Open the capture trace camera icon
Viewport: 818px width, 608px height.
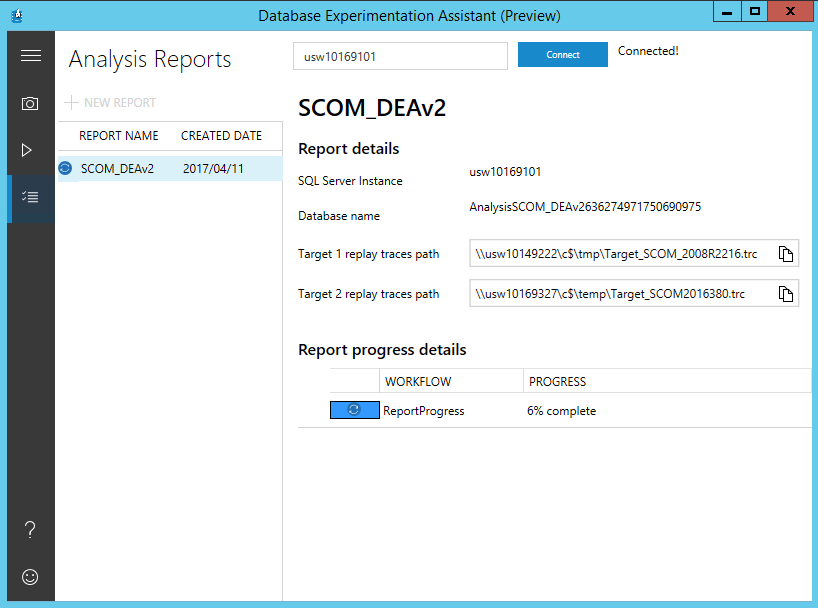tap(31, 104)
